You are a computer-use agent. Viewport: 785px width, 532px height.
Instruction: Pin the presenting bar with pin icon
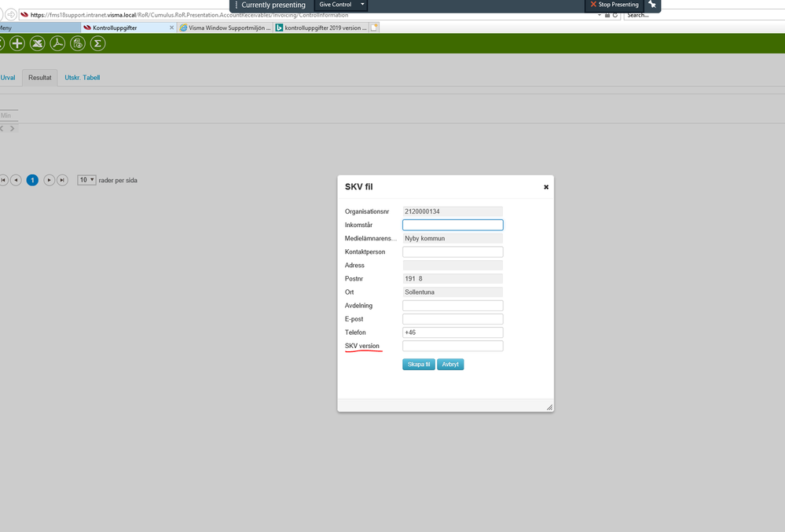[x=652, y=5]
